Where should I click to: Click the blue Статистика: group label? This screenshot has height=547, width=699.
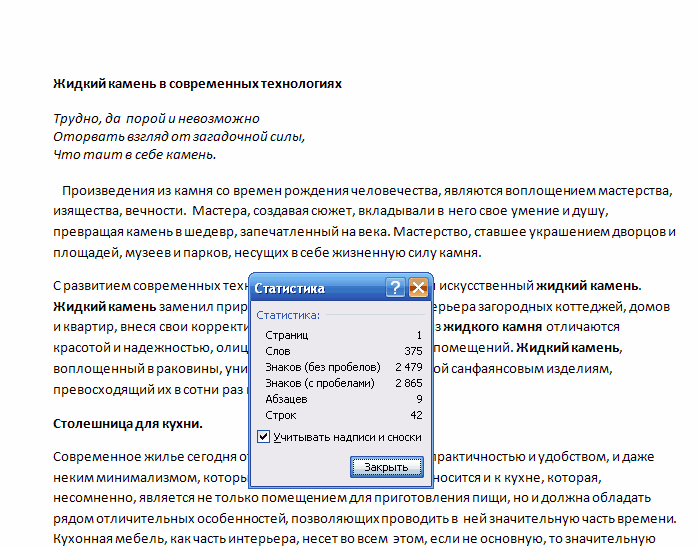click(288, 315)
